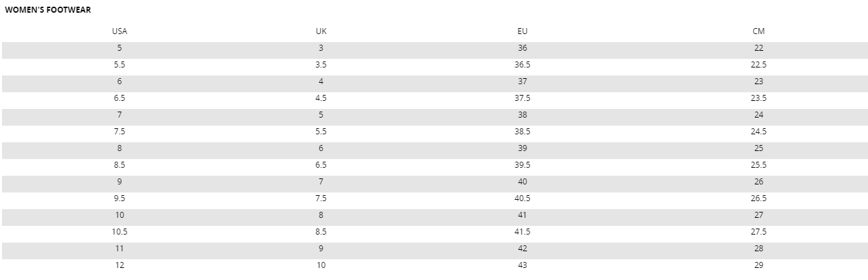Select UK size 6 cell
The image size is (868, 280).
[x=321, y=148]
